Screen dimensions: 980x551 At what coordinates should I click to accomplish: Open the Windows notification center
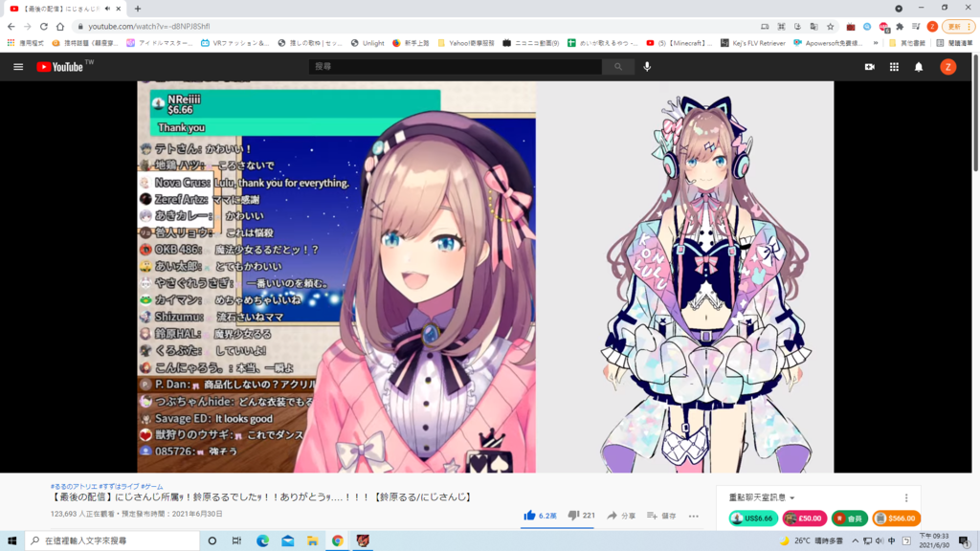(x=965, y=540)
